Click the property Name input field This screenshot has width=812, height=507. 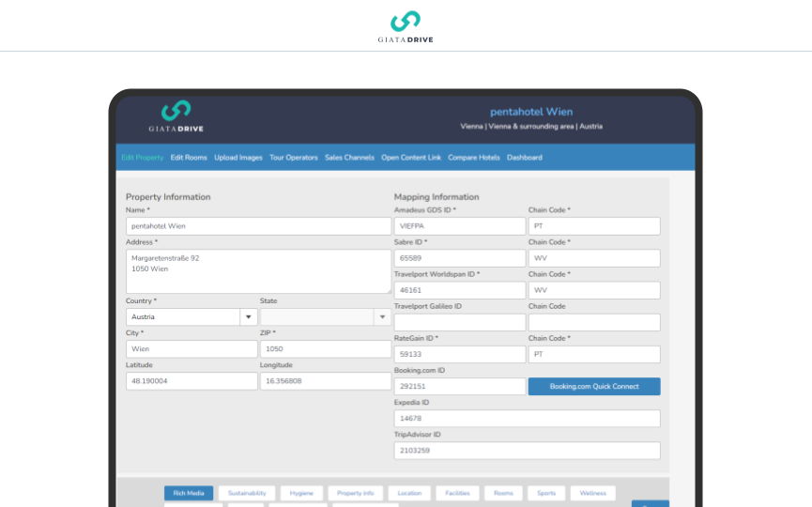[258, 226]
